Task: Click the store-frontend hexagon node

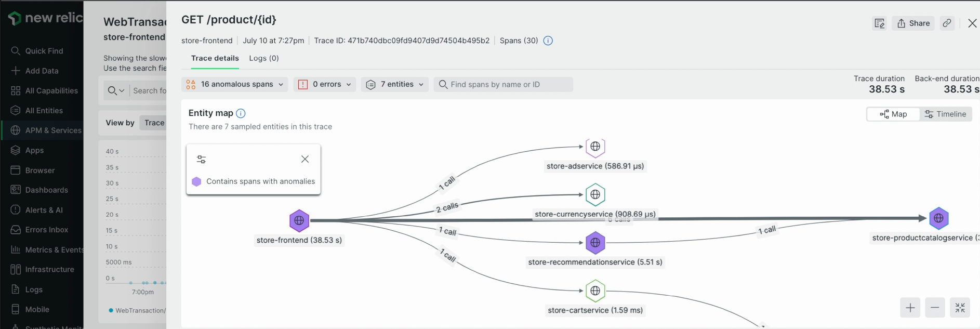Action: click(x=299, y=220)
